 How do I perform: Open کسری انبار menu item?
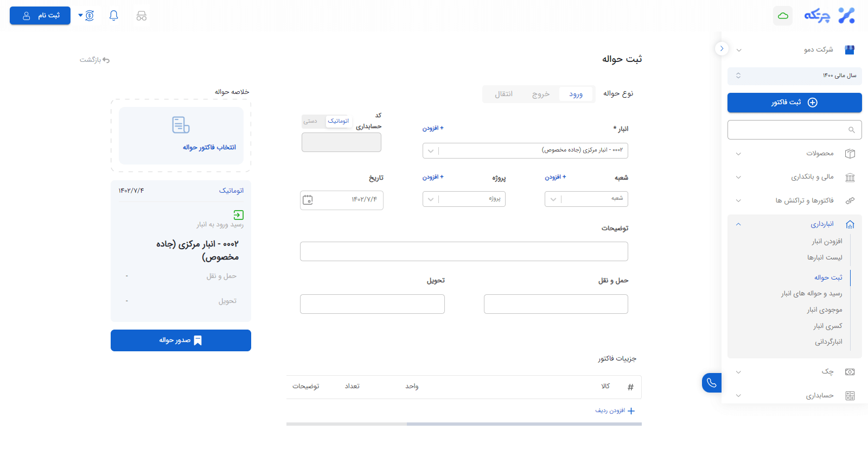(828, 326)
